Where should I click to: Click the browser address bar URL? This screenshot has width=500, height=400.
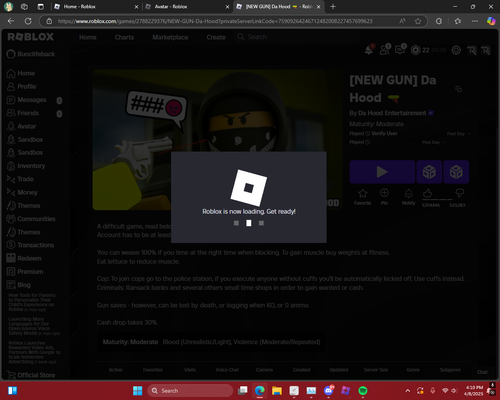pos(215,21)
